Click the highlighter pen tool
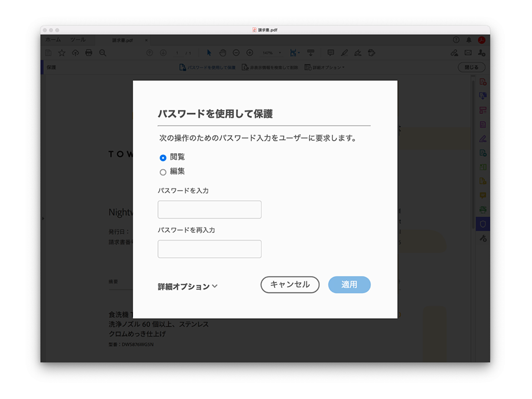This screenshot has height=399, width=532. [344, 53]
